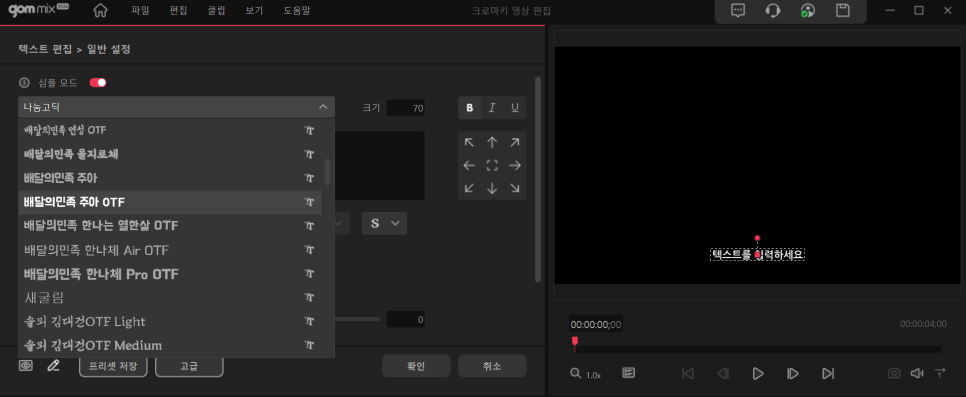Click the 확인 button

pyautogui.click(x=416, y=366)
